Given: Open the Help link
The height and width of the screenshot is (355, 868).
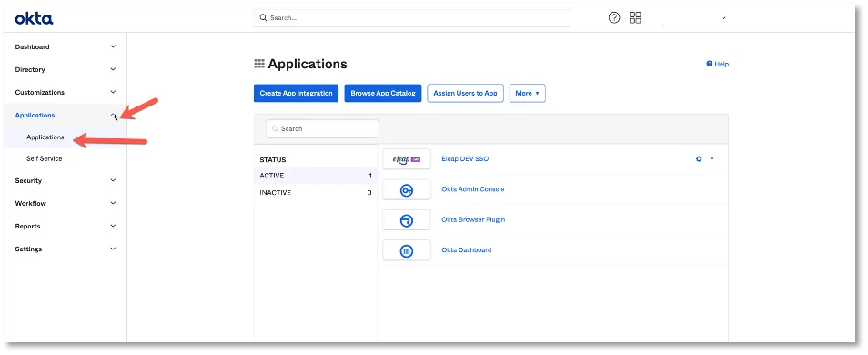Looking at the screenshot, I should pos(718,65).
